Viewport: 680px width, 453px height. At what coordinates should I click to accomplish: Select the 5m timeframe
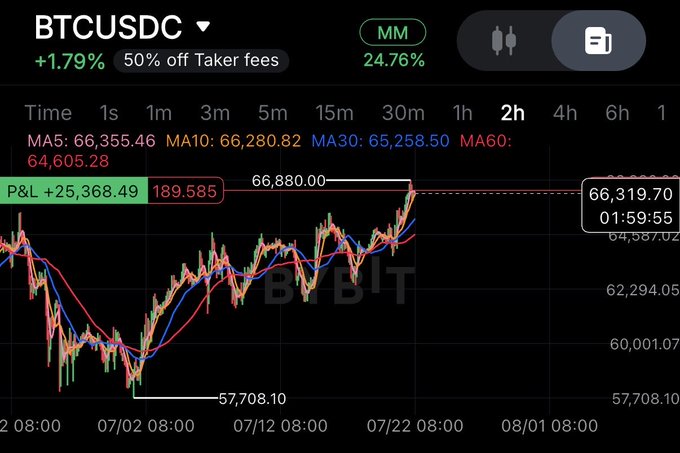tap(273, 113)
